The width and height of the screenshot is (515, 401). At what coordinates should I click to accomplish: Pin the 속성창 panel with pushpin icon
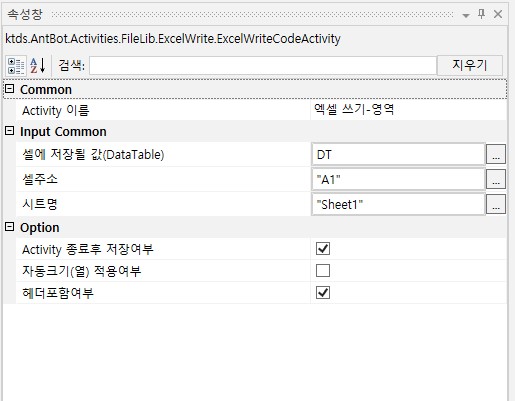click(481, 14)
